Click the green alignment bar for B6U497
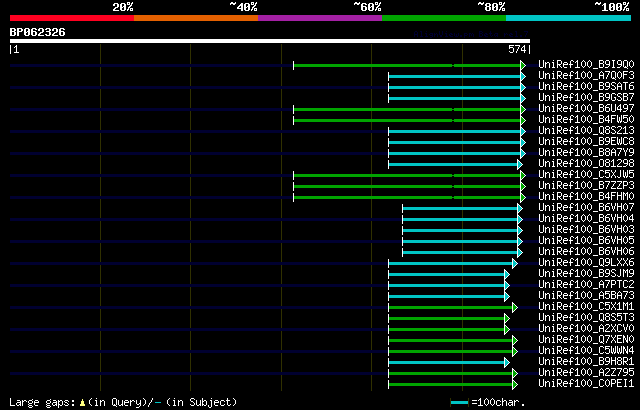The image size is (640, 410). 407,109
